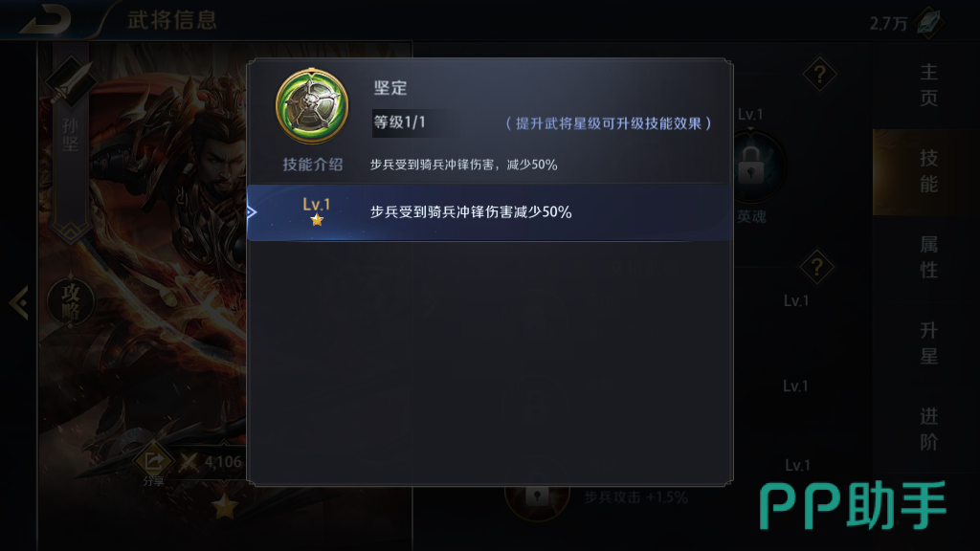
Task: Tap the back arrow icon
Action: [45, 19]
